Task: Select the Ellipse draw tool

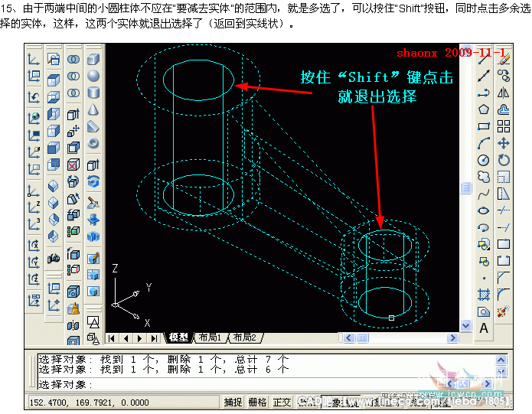Action: click(484, 210)
